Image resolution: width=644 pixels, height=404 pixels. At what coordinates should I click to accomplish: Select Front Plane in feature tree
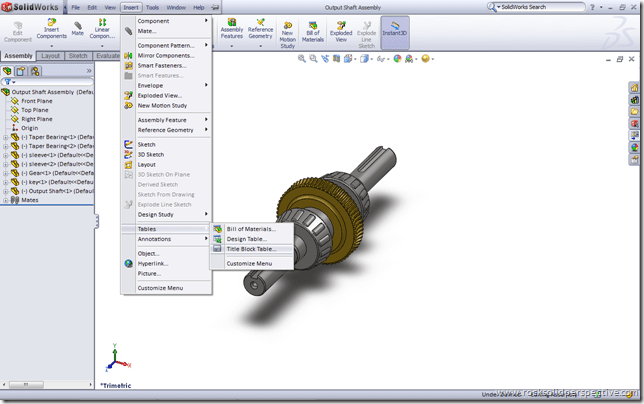tap(37, 101)
